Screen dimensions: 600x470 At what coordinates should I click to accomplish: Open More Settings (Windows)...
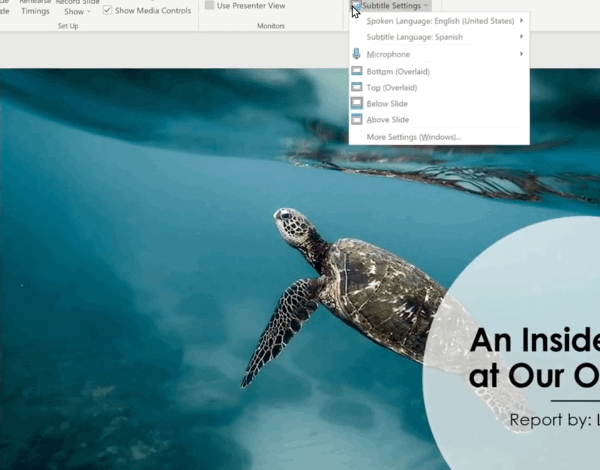coord(439,137)
